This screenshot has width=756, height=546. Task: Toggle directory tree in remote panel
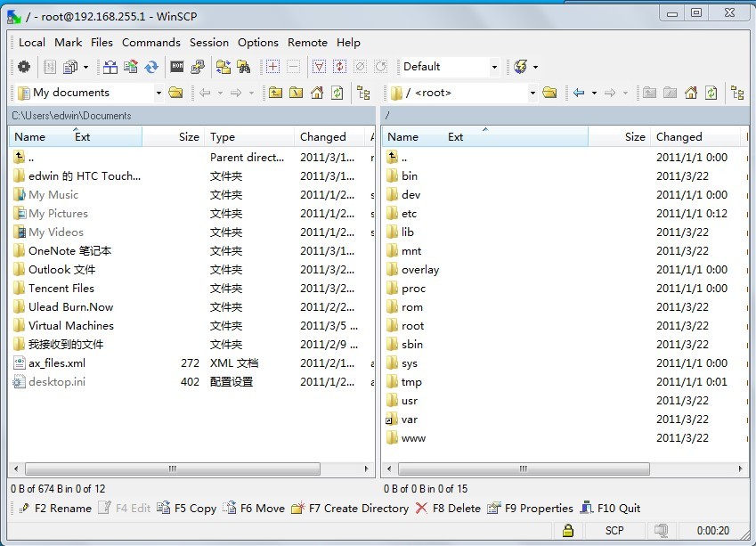point(737,93)
